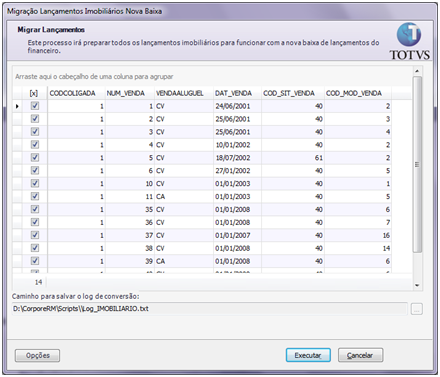
Task: Select the row indicator arrow of first row
Action: pyautogui.click(x=17, y=106)
